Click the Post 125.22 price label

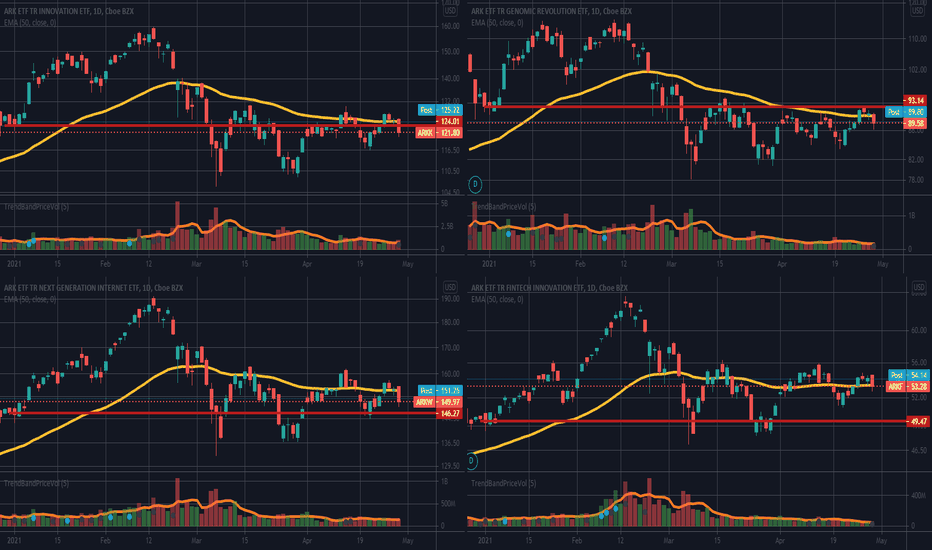tap(440, 110)
